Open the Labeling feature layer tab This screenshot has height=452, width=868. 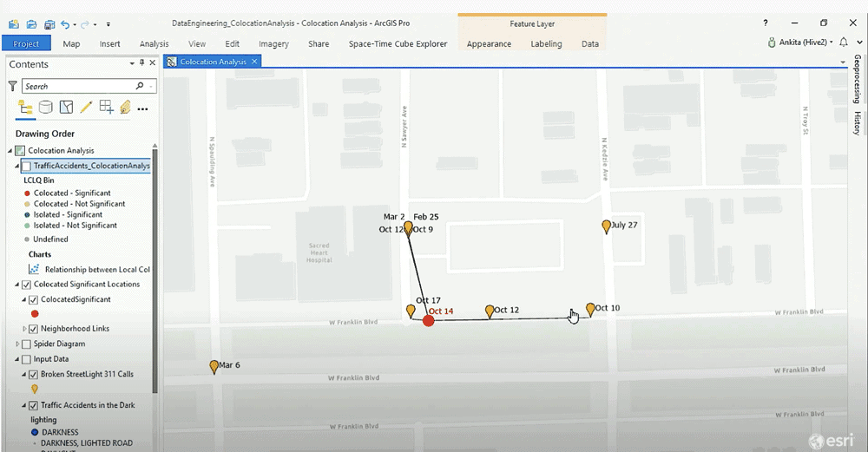pos(546,43)
